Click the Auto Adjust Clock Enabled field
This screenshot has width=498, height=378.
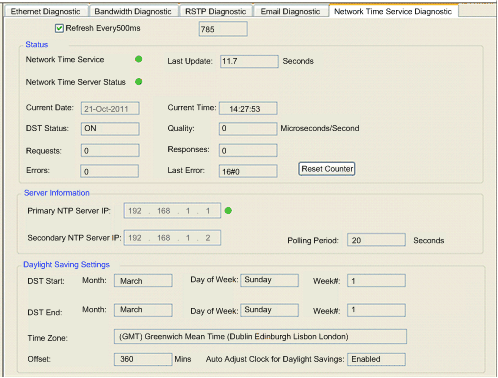coord(376,359)
